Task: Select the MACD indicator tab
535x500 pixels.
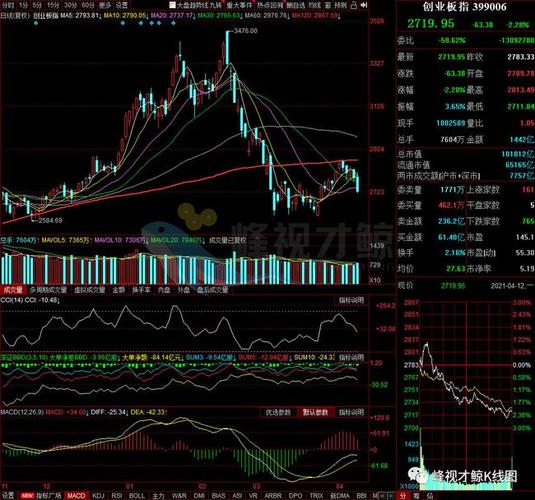Action: click(x=76, y=495)
